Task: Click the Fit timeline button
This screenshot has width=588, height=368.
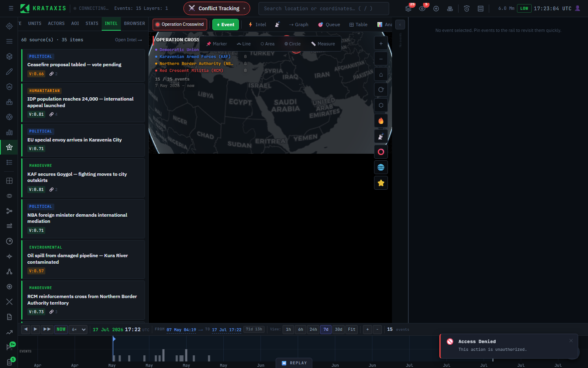Action: 352,329
